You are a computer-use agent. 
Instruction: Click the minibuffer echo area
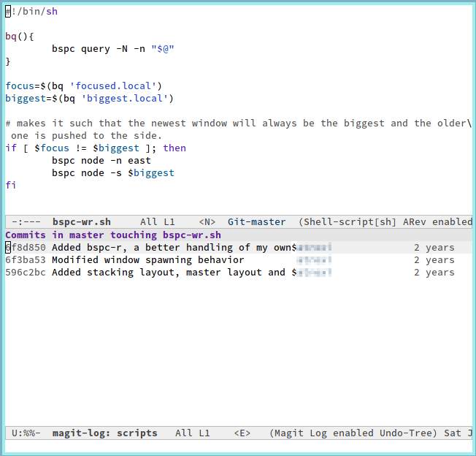coord(239,446)
